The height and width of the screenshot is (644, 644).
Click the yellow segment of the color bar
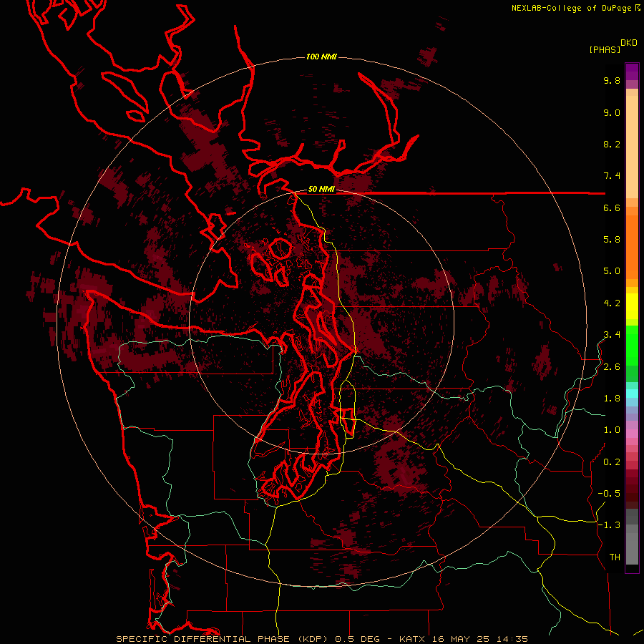point(632,306)
